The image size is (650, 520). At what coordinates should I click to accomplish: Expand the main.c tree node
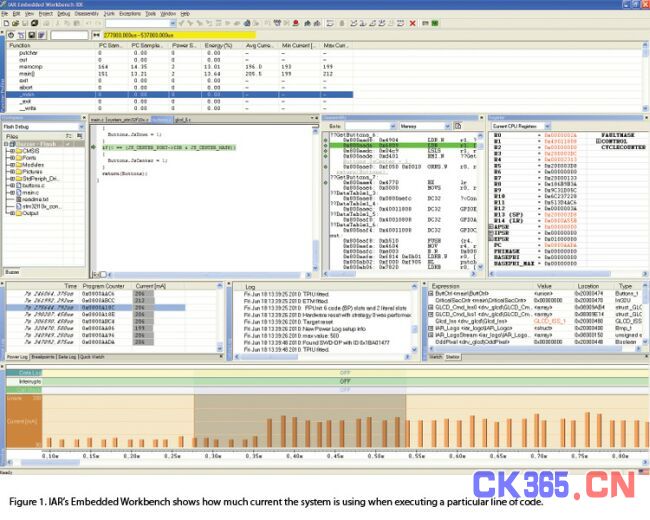[12, 192]
